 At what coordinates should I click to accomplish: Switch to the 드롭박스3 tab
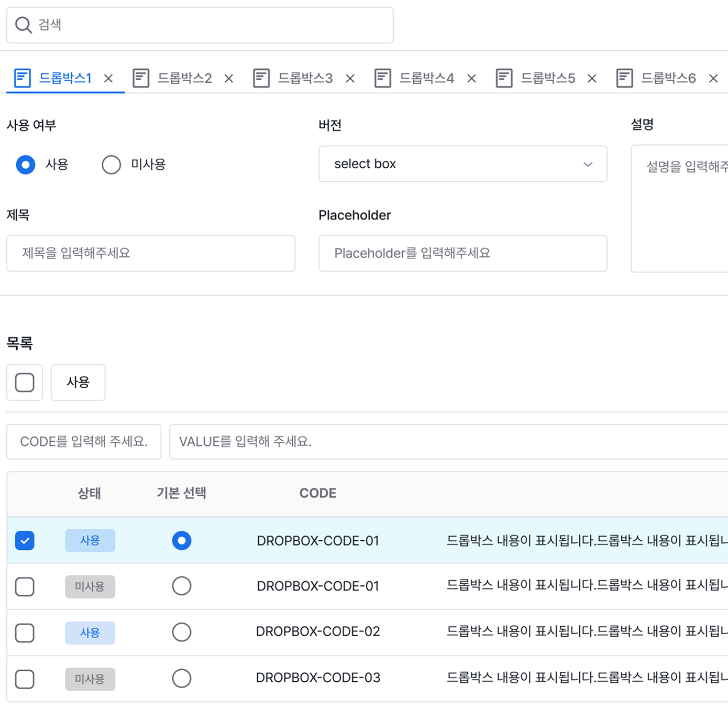(x=305, y=78)
